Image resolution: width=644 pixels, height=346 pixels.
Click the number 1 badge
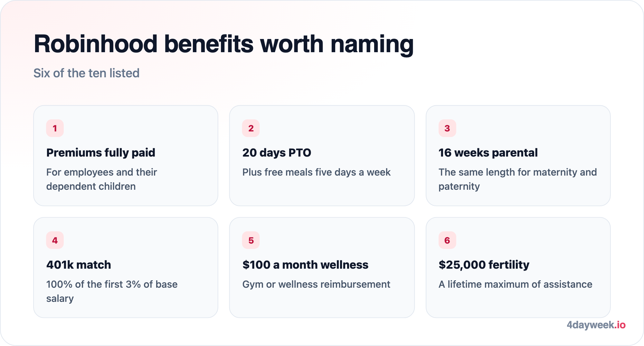coord(55,128)
